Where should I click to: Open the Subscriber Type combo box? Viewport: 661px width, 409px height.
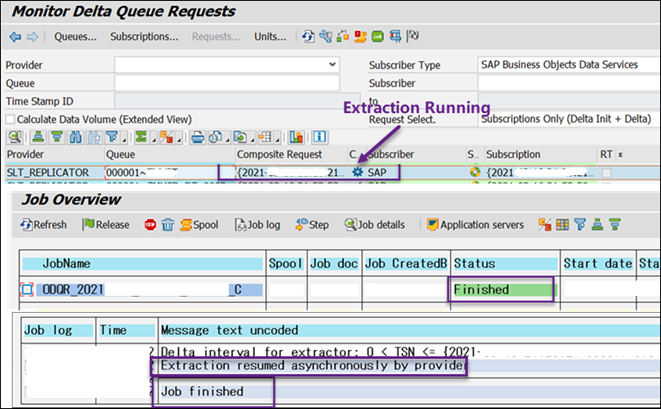(x=569, y=65)
